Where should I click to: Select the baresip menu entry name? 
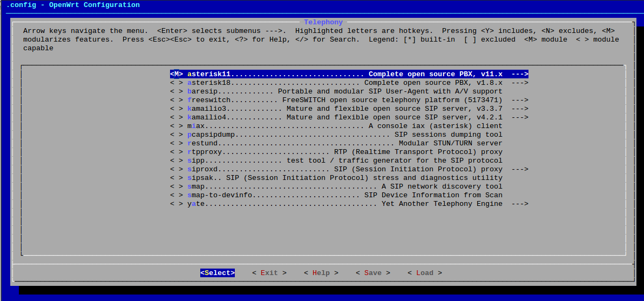202,91
